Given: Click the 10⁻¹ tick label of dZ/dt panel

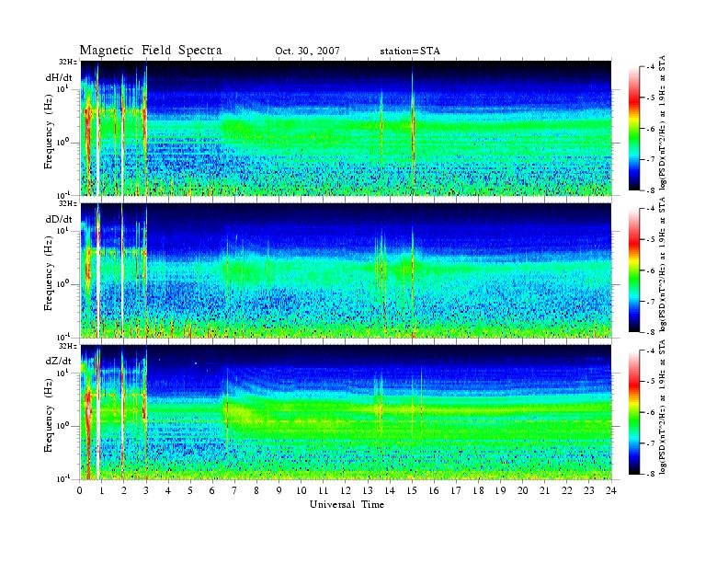Looking at the screenshot, I should 63,478.
